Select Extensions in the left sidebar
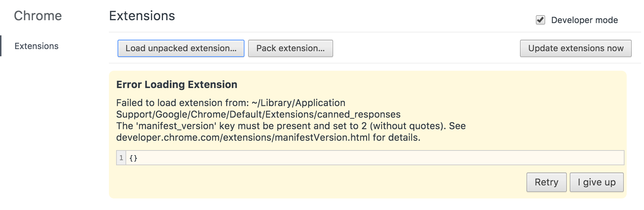 click(x=36, y=46)
